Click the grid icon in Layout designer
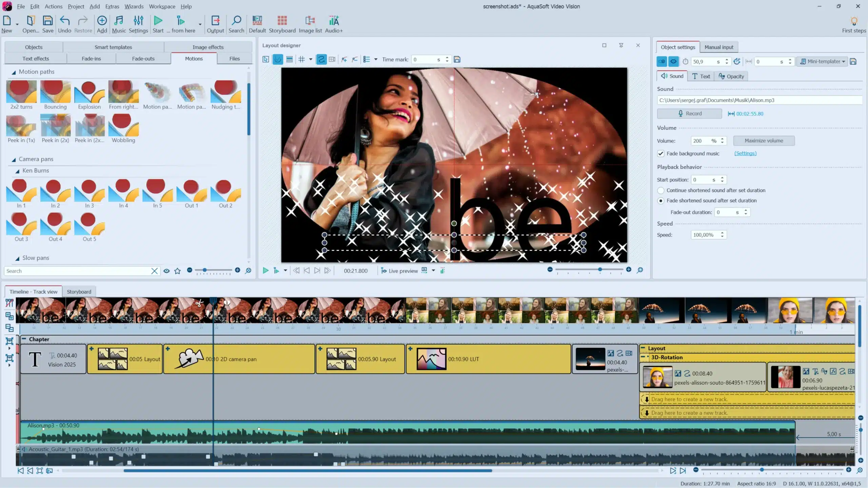Screen dimensions: 868x488 click(x=301, y=59)
